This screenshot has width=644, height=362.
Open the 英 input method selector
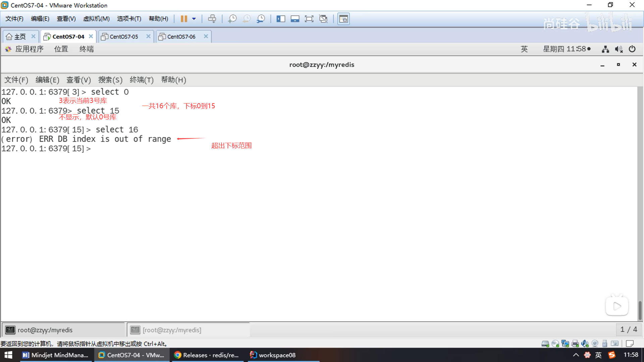[x=524, y=49]
